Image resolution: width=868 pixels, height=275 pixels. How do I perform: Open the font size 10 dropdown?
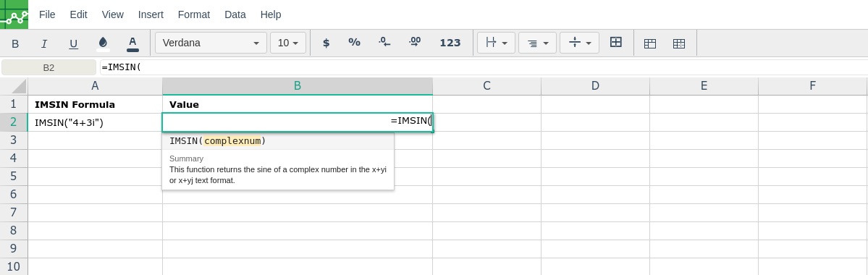288,43
